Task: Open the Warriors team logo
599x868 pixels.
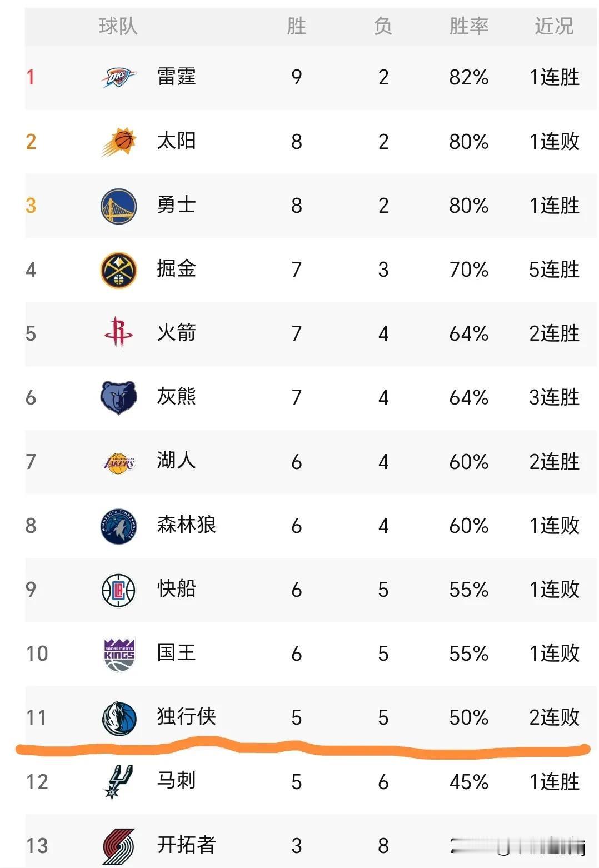Action: 118,206
